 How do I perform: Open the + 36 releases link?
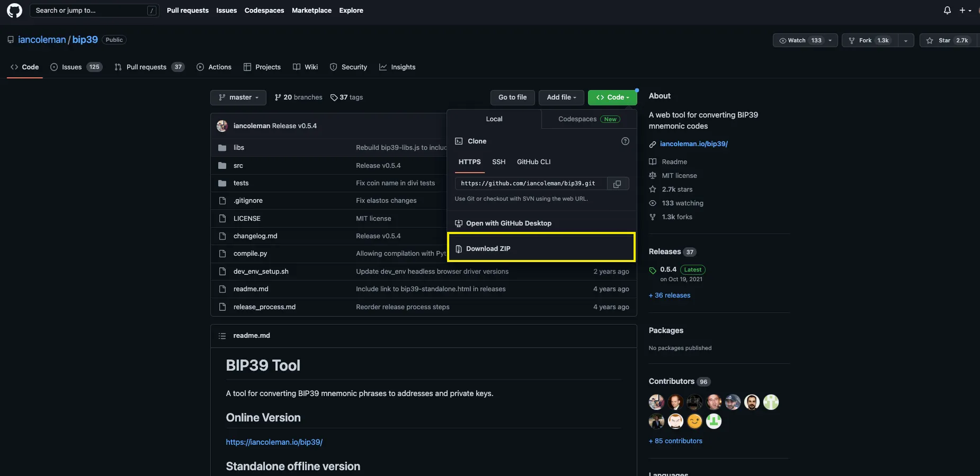[670, 295]
